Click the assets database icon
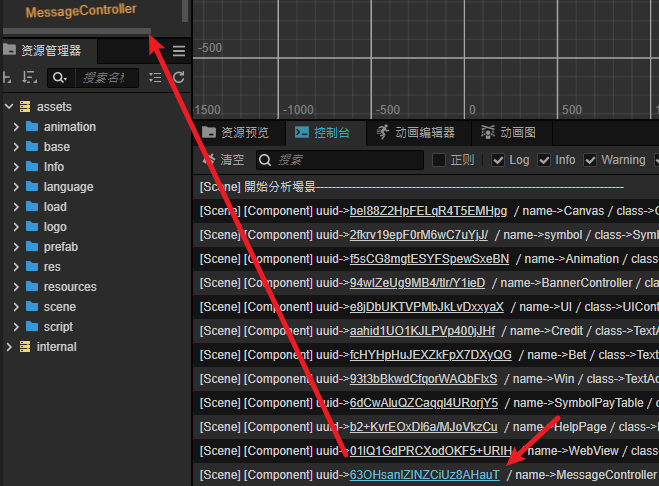Screen dimensions: 659x486 25,107
